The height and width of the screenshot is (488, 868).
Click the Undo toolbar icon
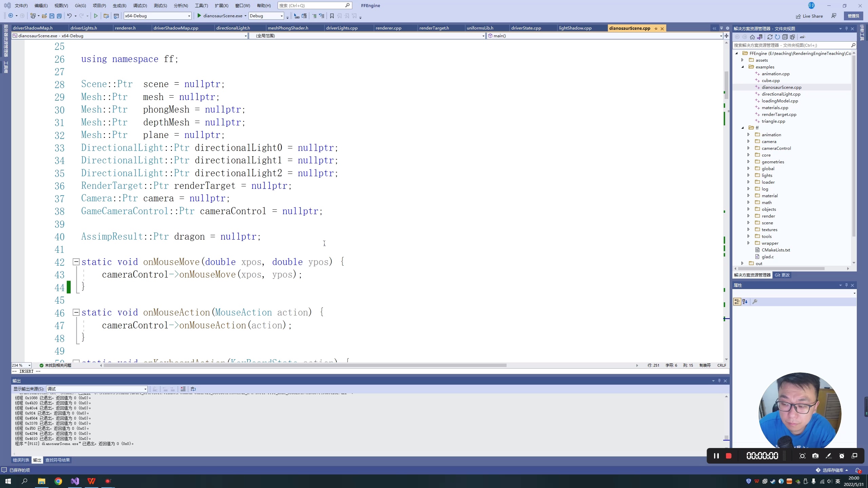click(70, 16)
